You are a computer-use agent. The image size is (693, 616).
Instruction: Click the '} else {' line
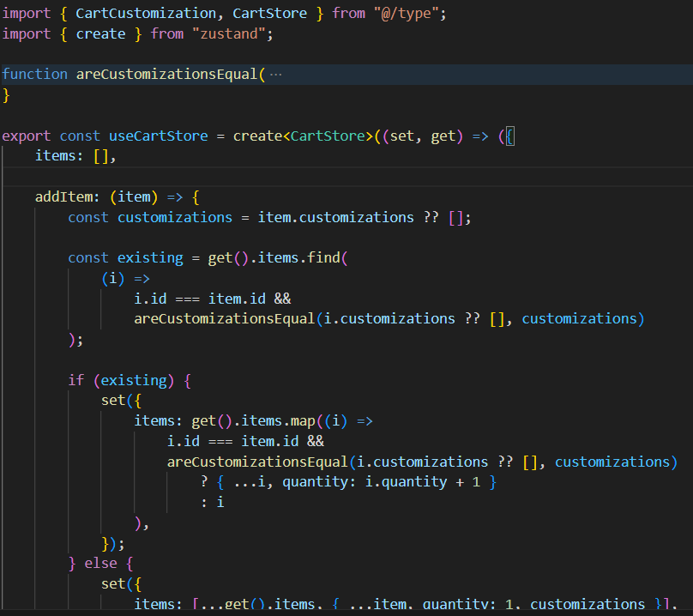100,564
